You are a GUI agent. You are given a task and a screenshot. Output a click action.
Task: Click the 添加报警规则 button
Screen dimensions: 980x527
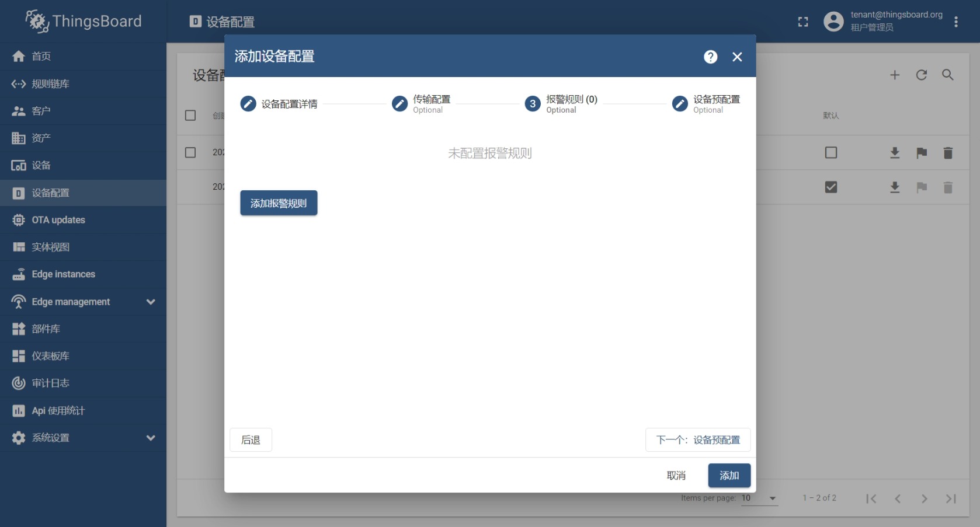coord(279,203)
